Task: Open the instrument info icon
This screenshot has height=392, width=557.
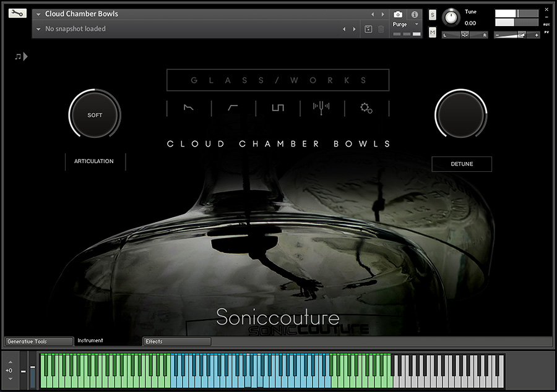Action: tap(414, 14)
